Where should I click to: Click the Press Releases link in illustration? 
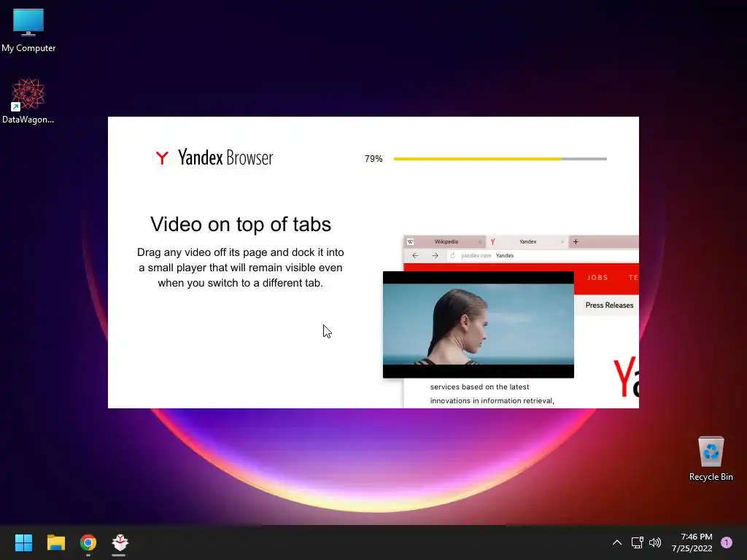click(x=609, y=306)
